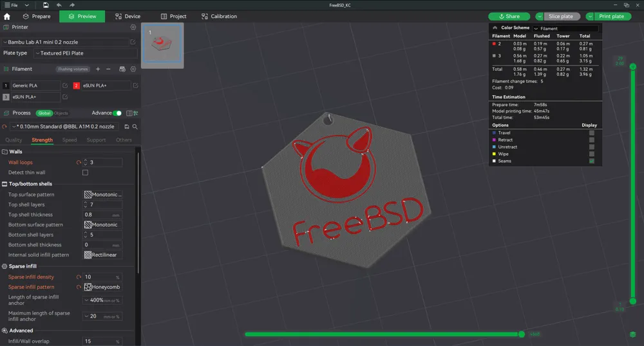Screen dimensions: 644x346
Task: Open the Speed settings tab
Action: pyautogui.click(x=70, y=140)
